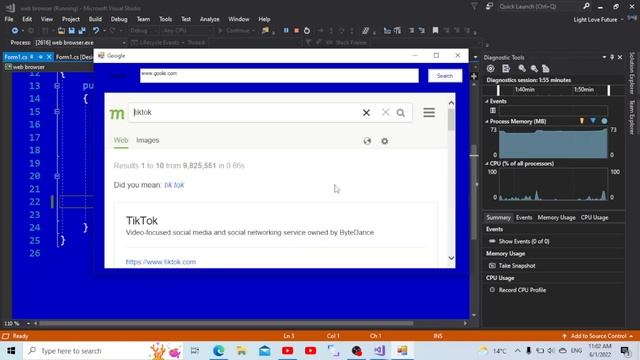Open the Debug menu
This screenshot has height=360, width=640.
pos(119,19)
